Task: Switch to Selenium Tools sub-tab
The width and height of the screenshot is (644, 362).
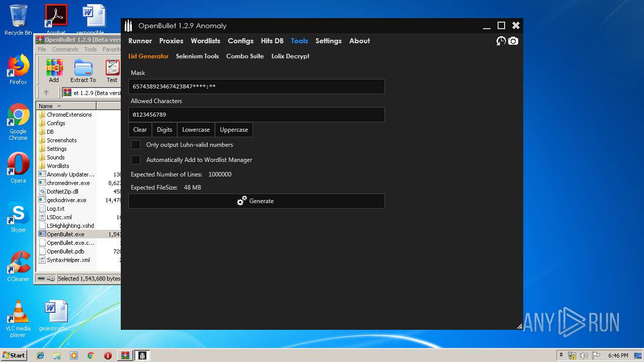Action: (x=197, y=56)
